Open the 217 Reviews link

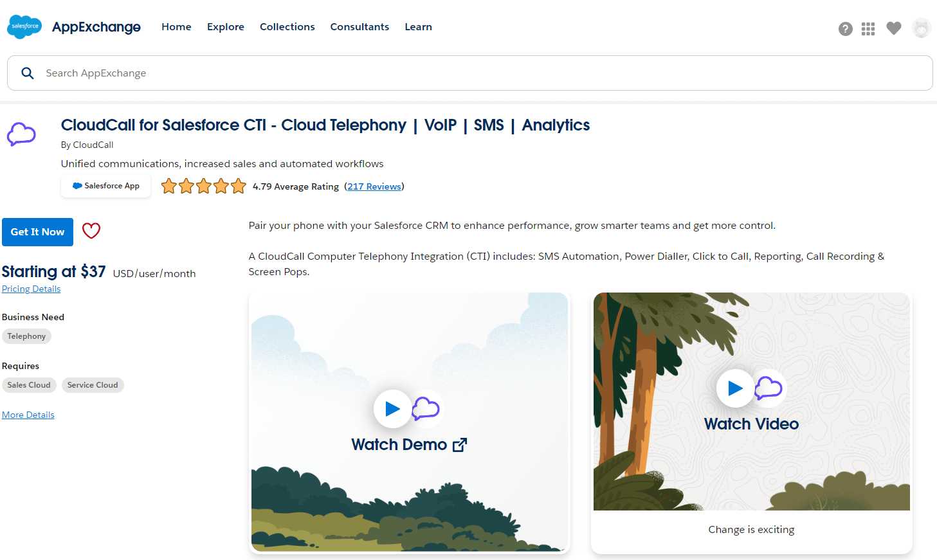click(x=374, y=186)
